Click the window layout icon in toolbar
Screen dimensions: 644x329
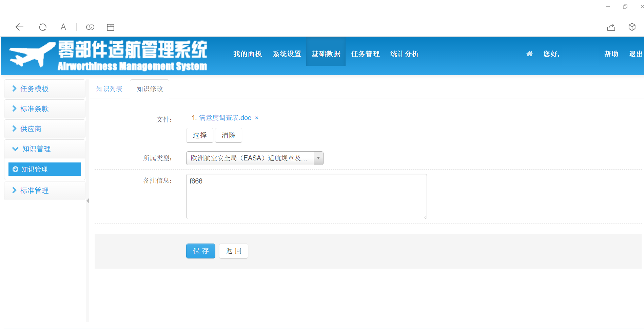[111, 27]
